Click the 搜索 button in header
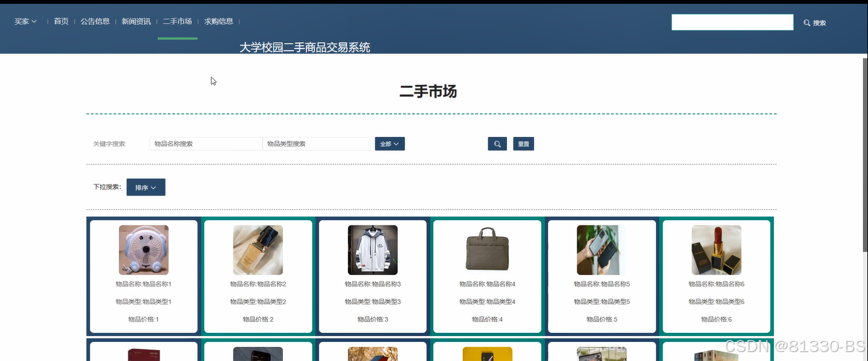The width and height of the screenshot is (868, 361). [x=815, y=23]
